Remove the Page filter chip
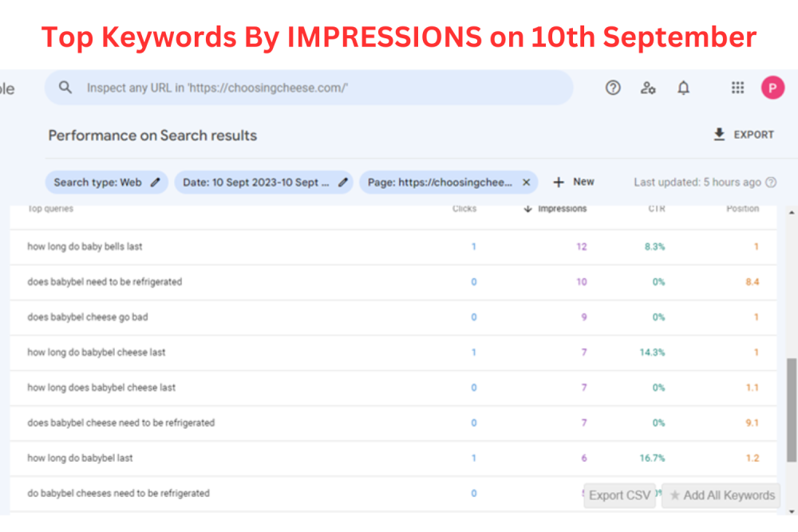Viewport: 798px width, 532px height. click(x=526, y=183)
